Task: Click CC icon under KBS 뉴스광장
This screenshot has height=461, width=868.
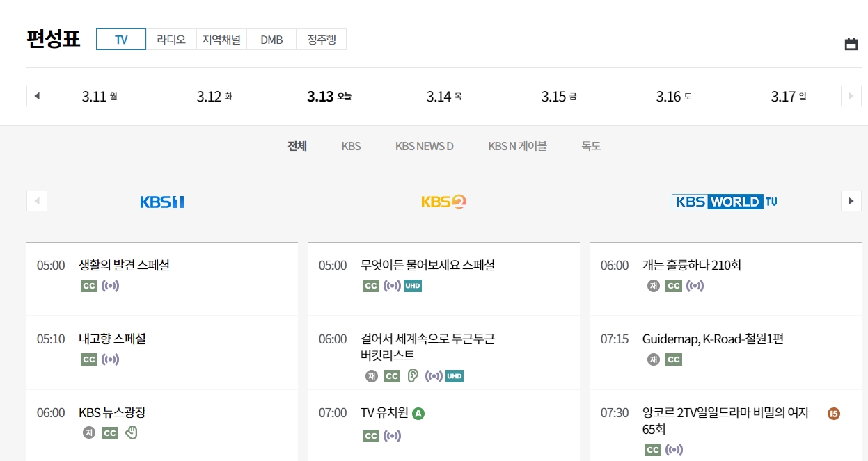Action: click(x=110, y=433)
